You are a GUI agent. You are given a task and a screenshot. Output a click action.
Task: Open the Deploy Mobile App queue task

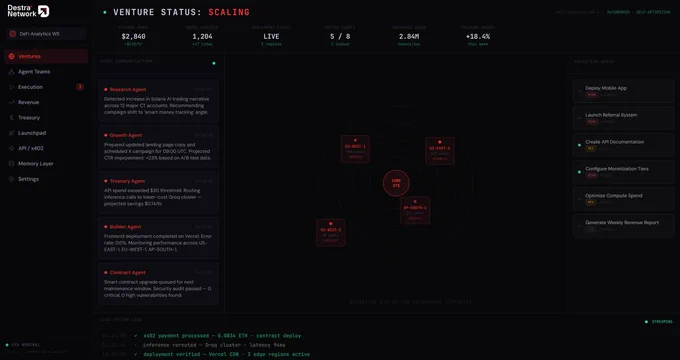point(624,91)
